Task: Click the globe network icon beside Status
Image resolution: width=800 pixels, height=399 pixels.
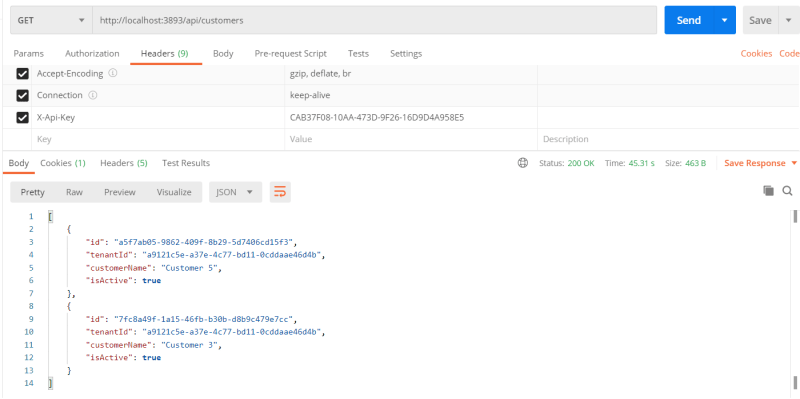Action: tap(522, 163)
